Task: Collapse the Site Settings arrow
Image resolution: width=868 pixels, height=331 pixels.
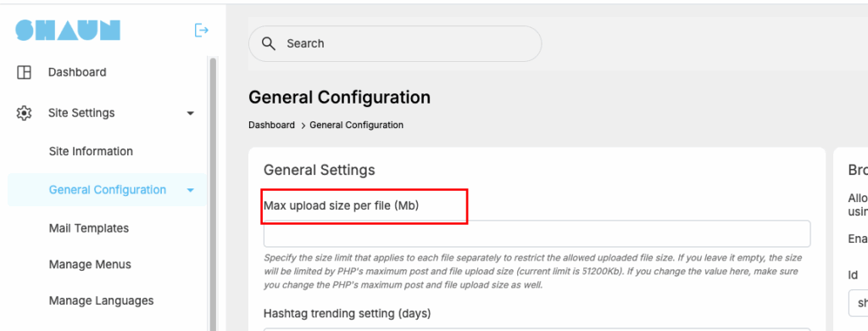Action: [x=191, y=113]
